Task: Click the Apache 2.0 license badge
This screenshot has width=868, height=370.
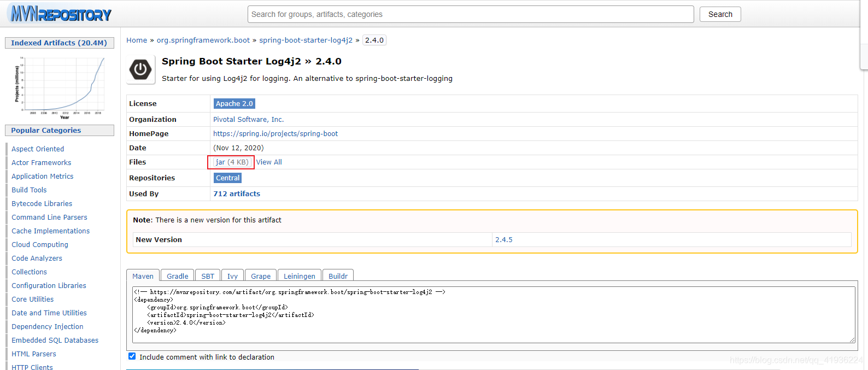Action: (234, 103)
